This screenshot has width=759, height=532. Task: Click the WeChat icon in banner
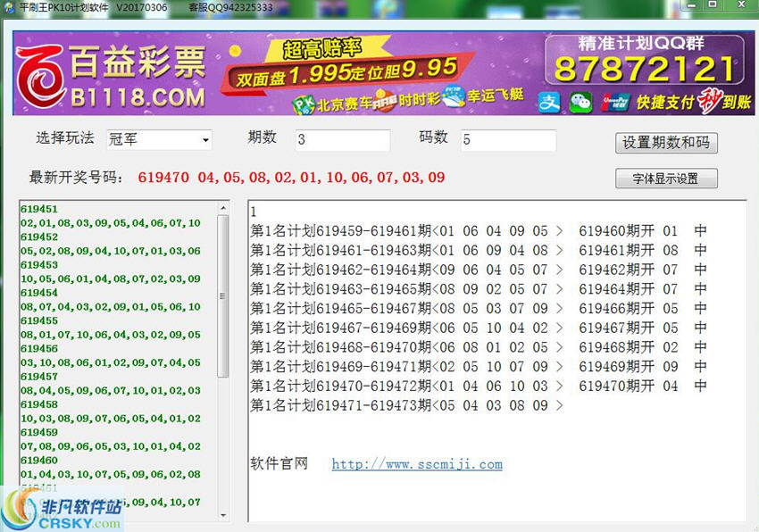pos(580,102)
